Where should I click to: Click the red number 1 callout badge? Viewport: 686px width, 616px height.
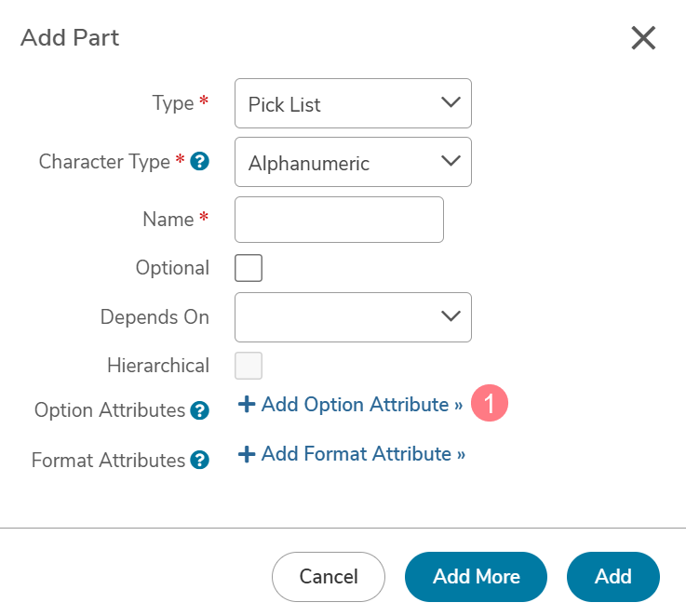pos(490,403)
